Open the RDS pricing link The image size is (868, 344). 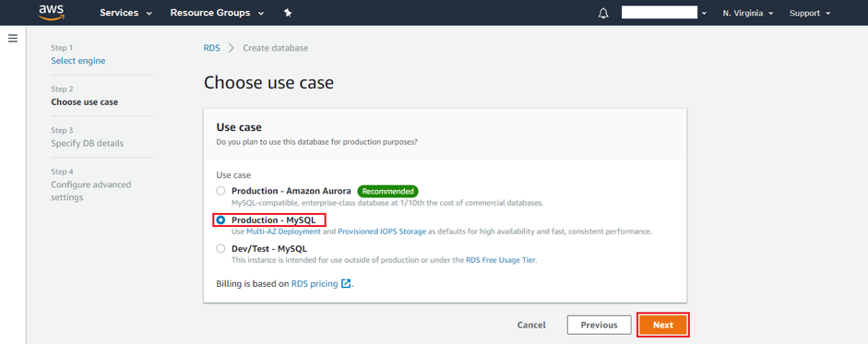pyautogui.click(x=315, y=284)
